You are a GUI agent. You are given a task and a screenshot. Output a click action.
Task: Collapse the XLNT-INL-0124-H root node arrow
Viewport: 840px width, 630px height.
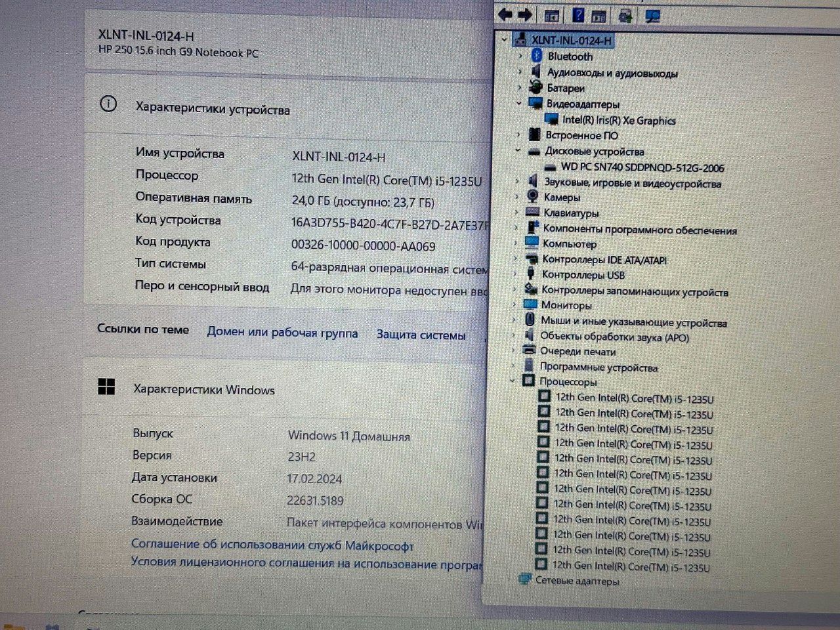[x=504, y=39]
